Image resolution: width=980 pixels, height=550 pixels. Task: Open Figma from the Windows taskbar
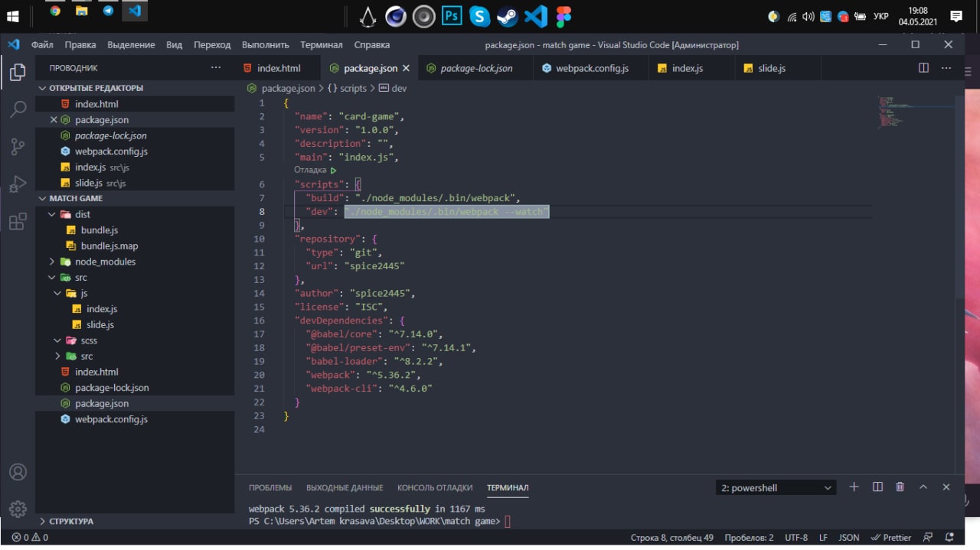564,15
